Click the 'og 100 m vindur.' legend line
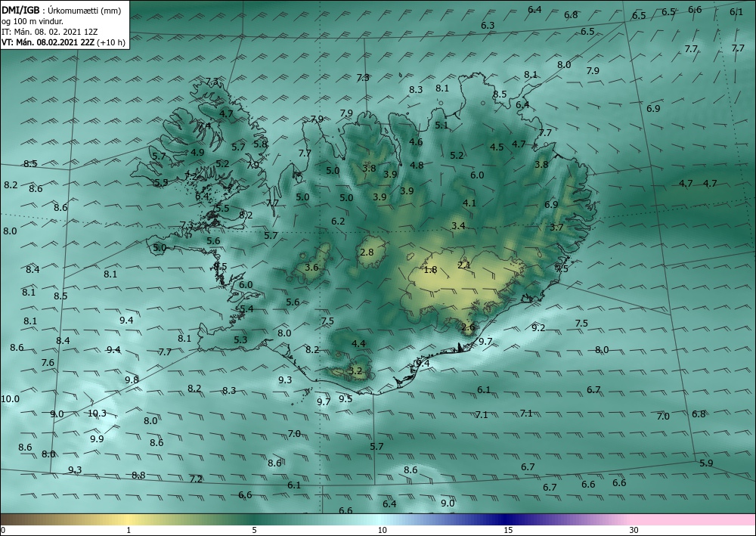The width and height of the screenshot is (756, 536). point(33,21)
